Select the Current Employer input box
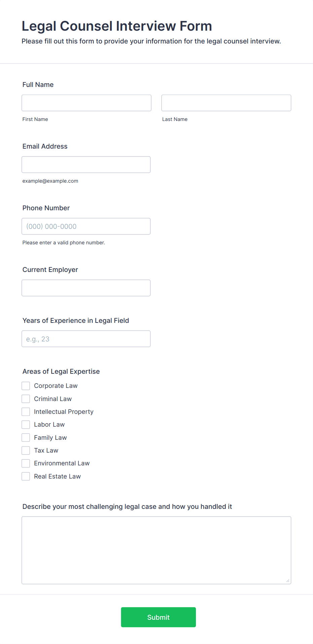This screenshot has width=313, height=644. (86, 288)
